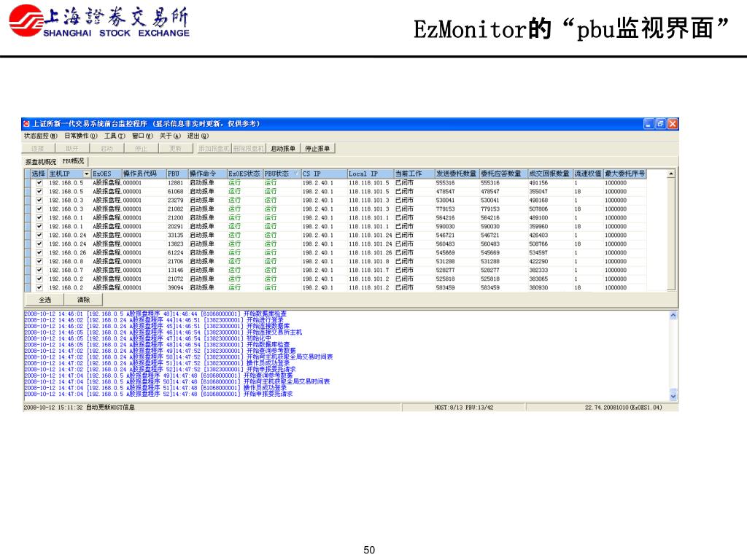Restore down the monitor program window

[x=660, y=124]
